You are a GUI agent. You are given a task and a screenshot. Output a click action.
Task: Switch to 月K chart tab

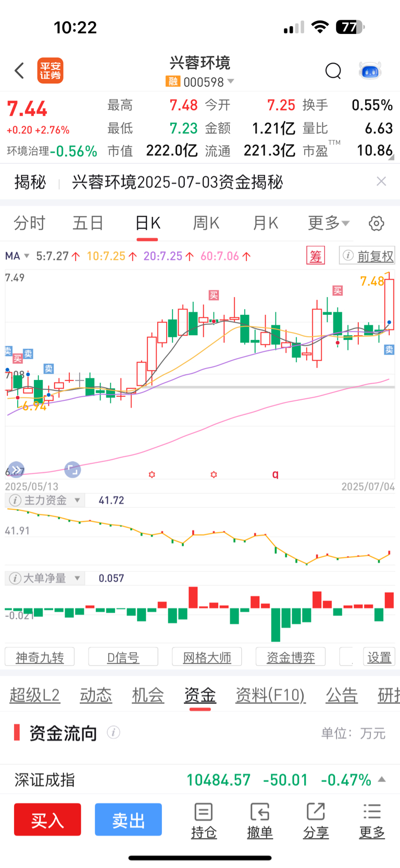[266, 223]
